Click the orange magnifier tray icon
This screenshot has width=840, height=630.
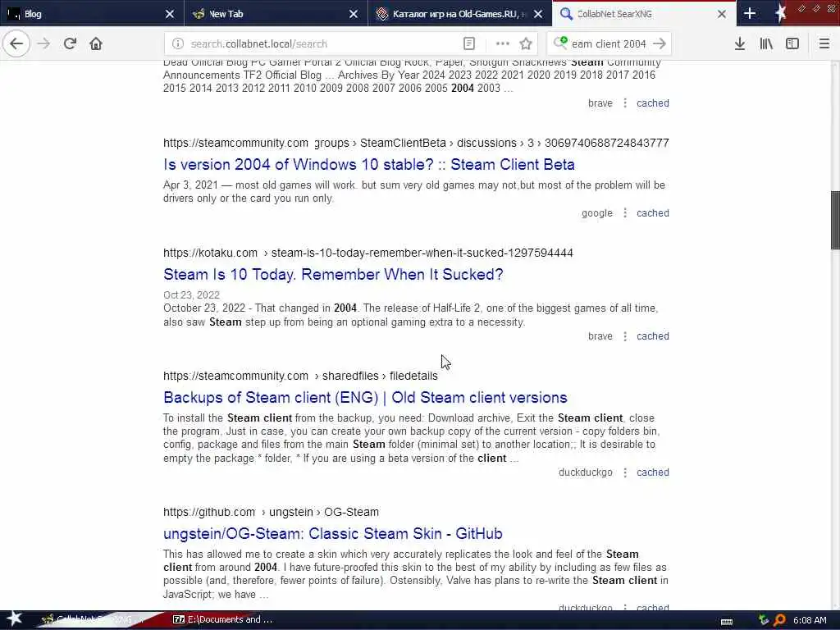[x=779, y=620]
